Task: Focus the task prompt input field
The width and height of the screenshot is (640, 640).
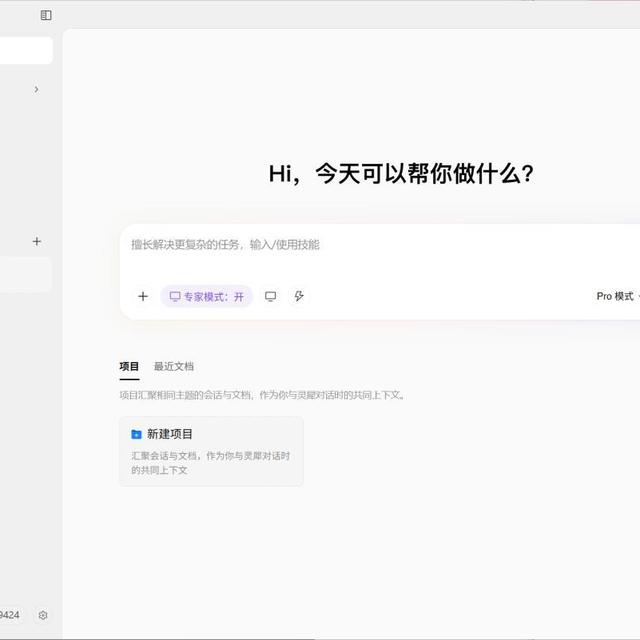Action: point(382,245)
